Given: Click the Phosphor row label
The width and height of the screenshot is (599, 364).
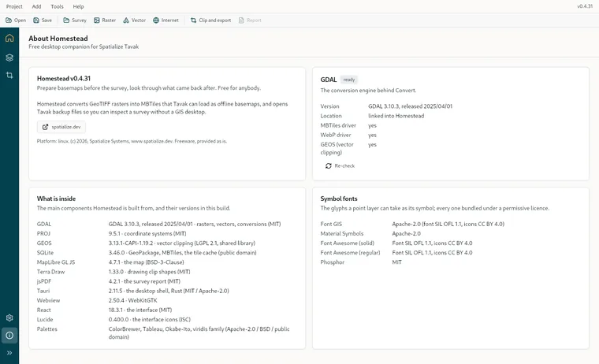Looking at the screenshot, I should pos(333,262).
